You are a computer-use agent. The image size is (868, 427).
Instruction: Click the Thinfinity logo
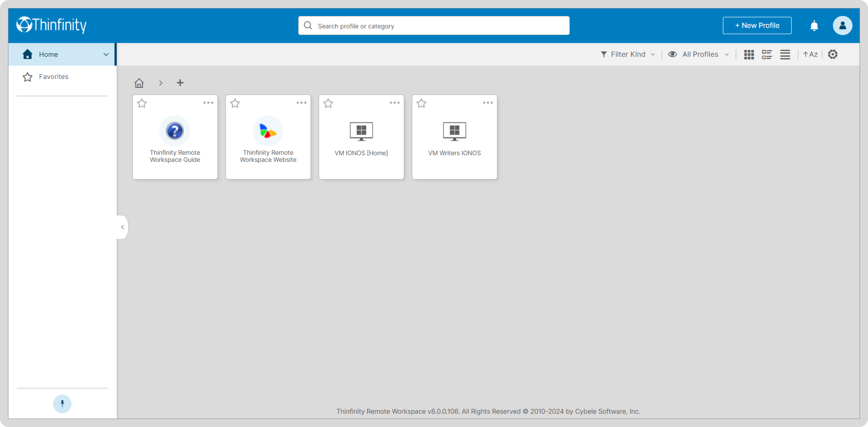click(51, 25)
